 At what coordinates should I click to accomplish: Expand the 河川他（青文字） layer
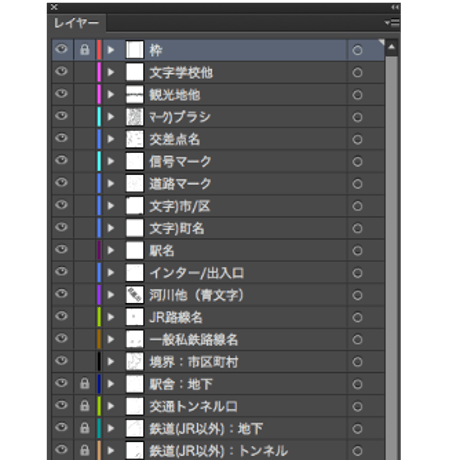click(111, 295)
